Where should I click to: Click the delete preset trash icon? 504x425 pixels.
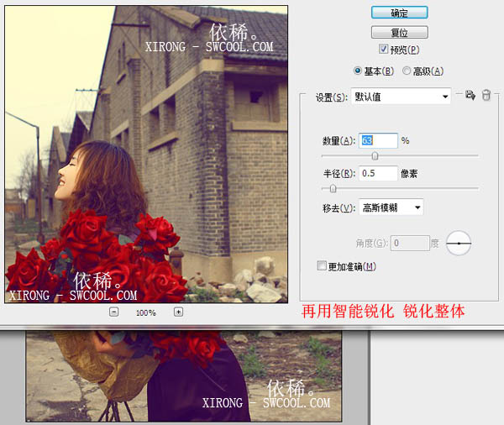486,97
